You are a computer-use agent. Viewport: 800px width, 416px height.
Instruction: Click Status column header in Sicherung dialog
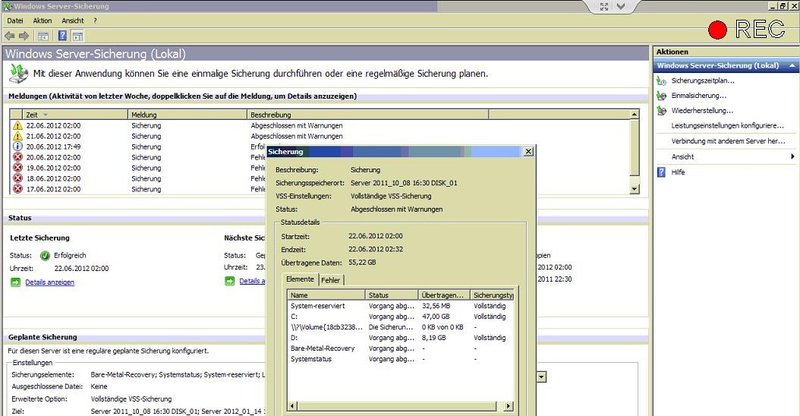392,295
